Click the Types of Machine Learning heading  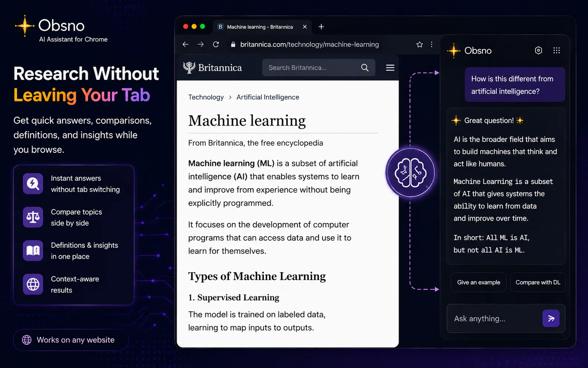(257, 276)
